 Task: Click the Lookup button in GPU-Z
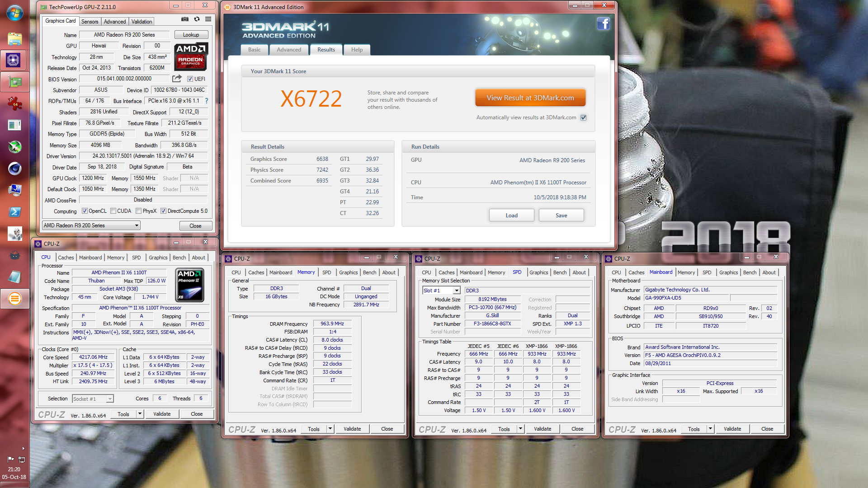tap(191, 35)
